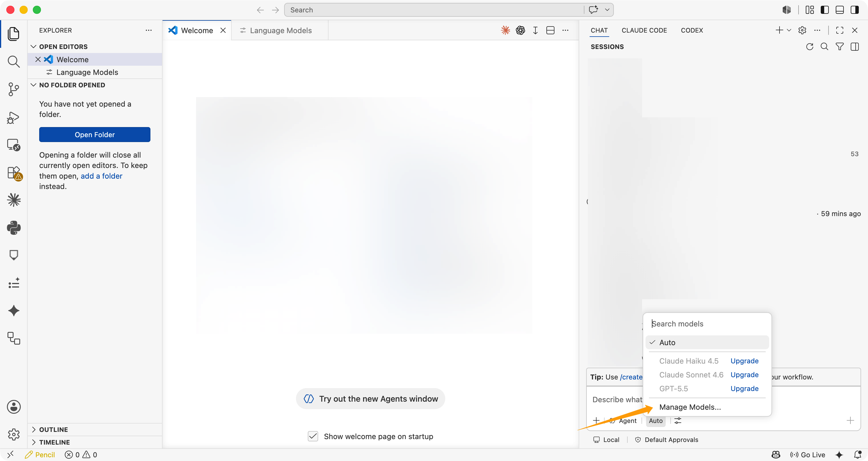
Task: Click Try out the new Agents window
Action: (370, 399)
